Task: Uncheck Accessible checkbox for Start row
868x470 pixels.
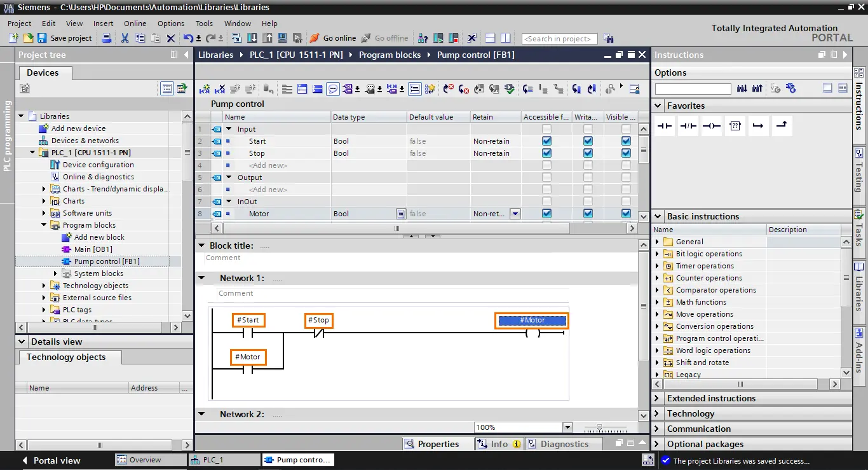Action: (546, 141)
